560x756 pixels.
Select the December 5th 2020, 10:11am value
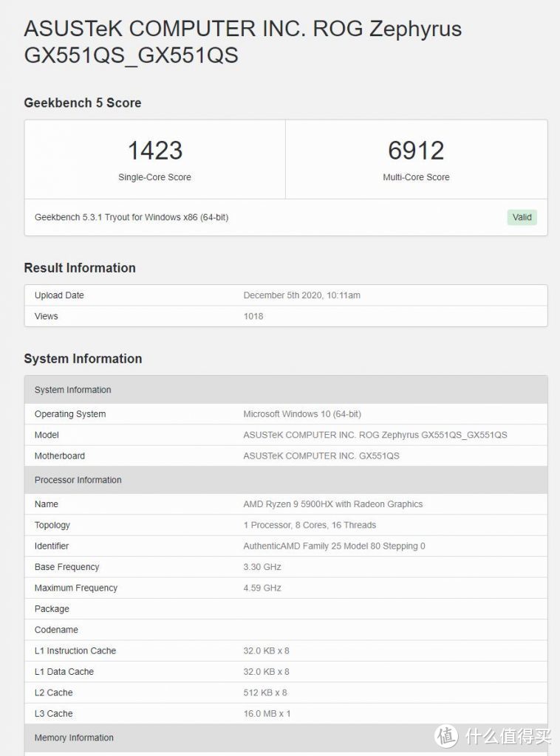point(301,295)
